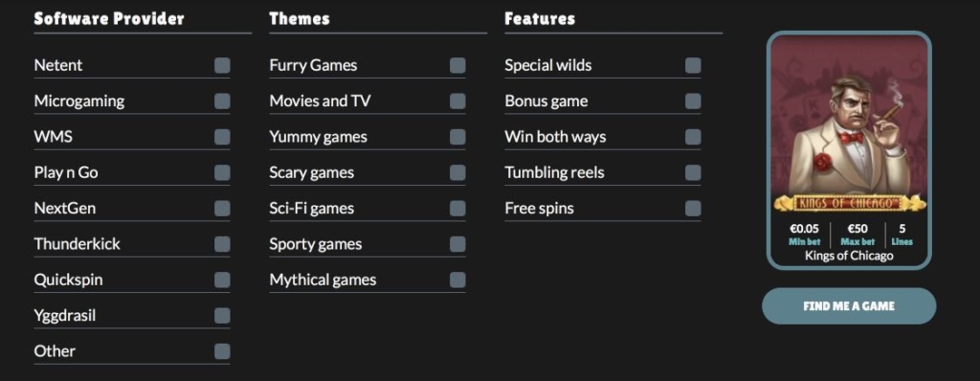Tick the Bonus game checkbox
The height and width of the screenshot is (381, 980).
tap(693, 101)
